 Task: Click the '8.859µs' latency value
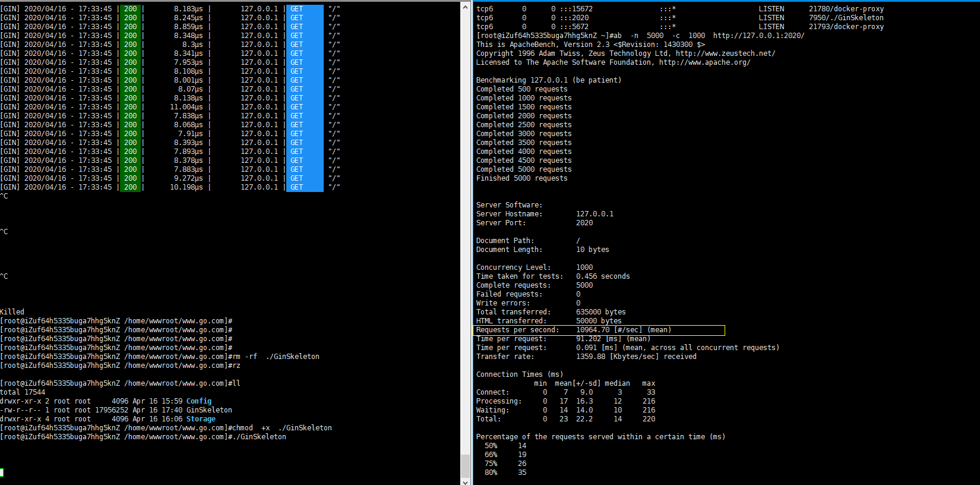click(188, 27)
